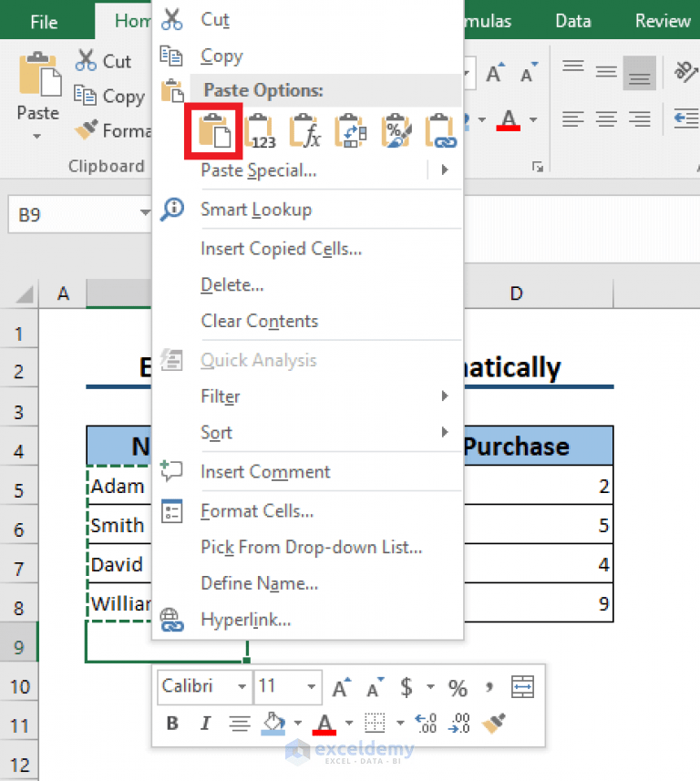The height and width of the screenshot is (781, 700).
Task: Click Increase Font Size in mini toolbar
Action: [342, 687]
